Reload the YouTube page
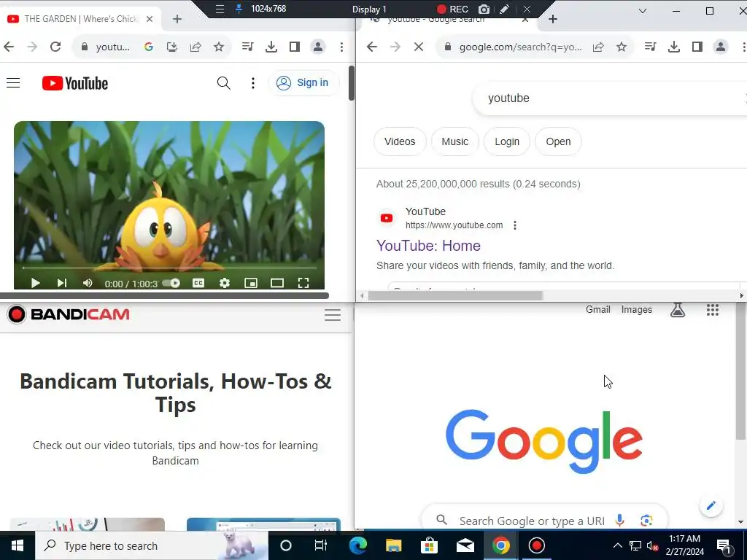The width and height of the screenshot is (747, 560). [x=55, y=47]
